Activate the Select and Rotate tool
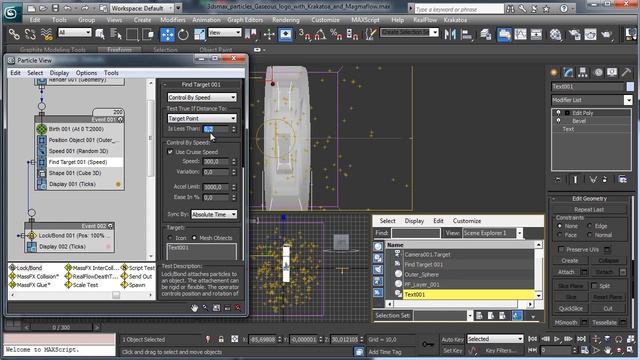The height and width of the screenshot is (360, 640). [x=183, y=35]
